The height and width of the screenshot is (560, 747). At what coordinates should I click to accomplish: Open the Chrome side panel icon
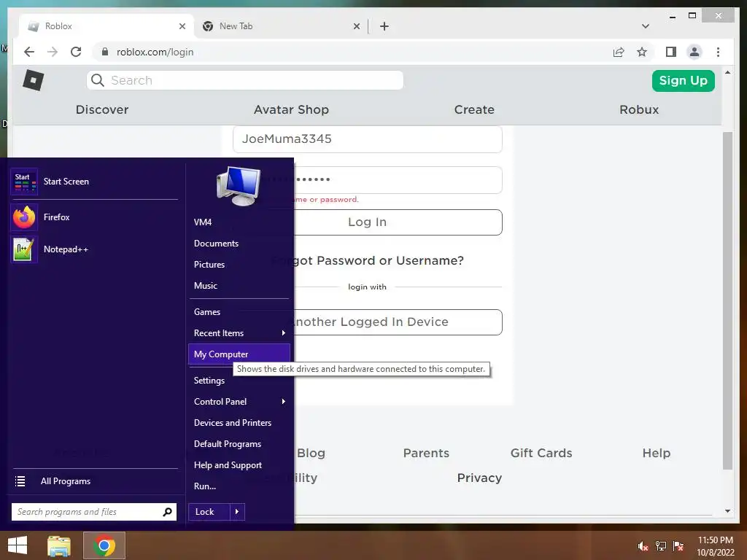coord(671,52)
